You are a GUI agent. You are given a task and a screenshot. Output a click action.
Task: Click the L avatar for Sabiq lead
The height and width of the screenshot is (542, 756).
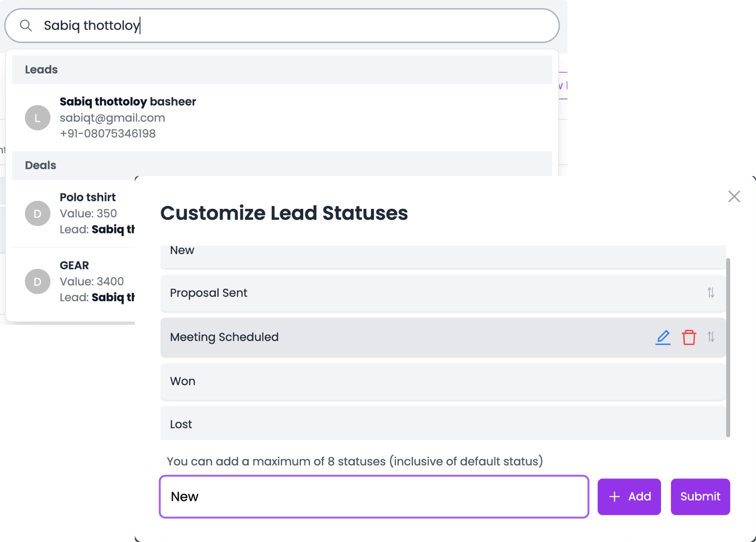pyautogui.click(x=38, y=118)
